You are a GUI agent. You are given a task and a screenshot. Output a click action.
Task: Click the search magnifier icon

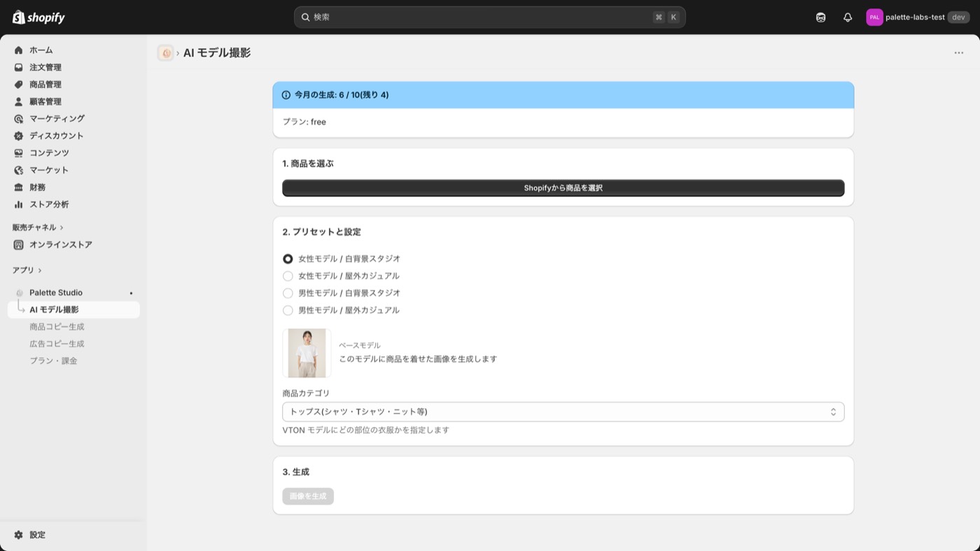pyautogui.click(x=306, y=17)
